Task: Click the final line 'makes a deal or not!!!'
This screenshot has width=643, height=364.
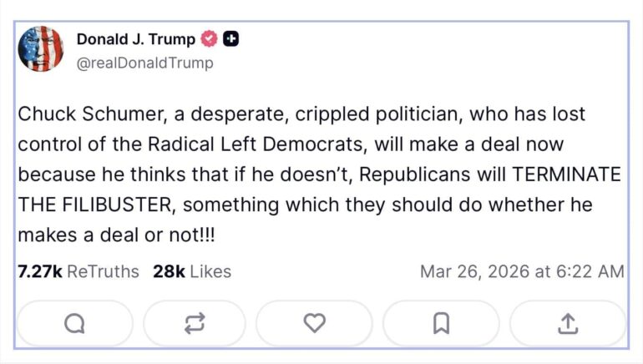Action: tap(116, 235)
